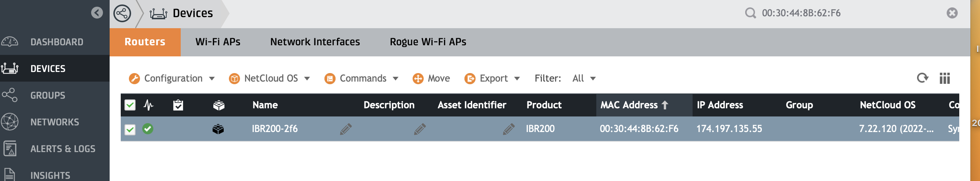The image size is (980, 181).
Task: Click the Export arrow icon
Action: tap(470, 79)
